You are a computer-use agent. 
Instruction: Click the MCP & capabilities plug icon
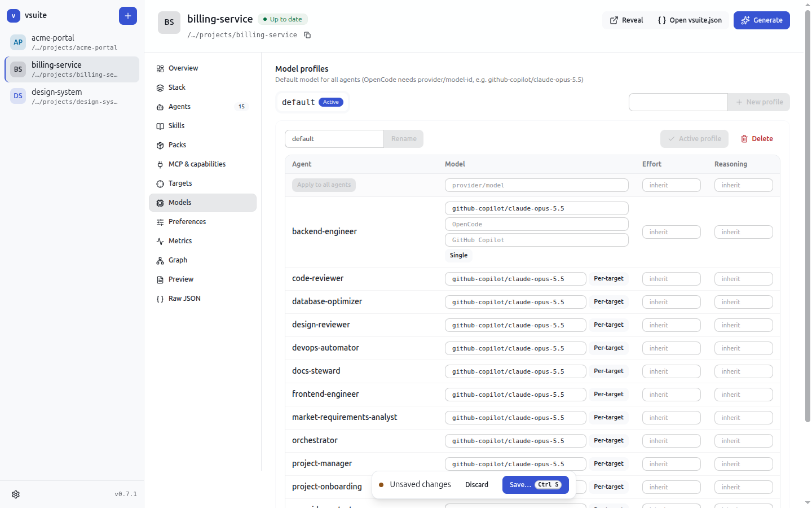point(160,164)
